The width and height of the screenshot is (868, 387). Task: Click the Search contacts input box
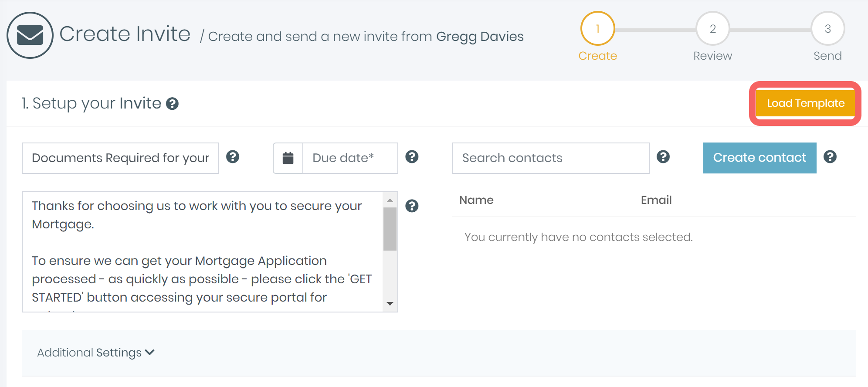pyautogui.click(x=550, y=158)
